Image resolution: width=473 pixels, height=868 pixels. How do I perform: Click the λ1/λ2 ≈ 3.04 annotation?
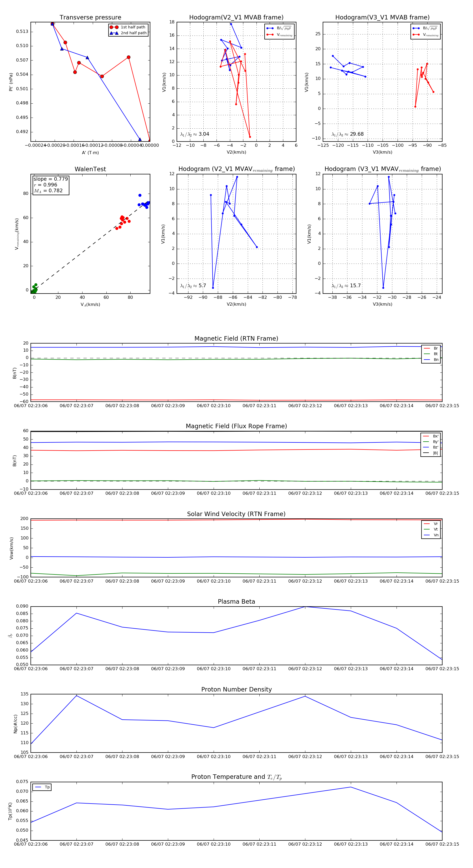click(194, 134)
